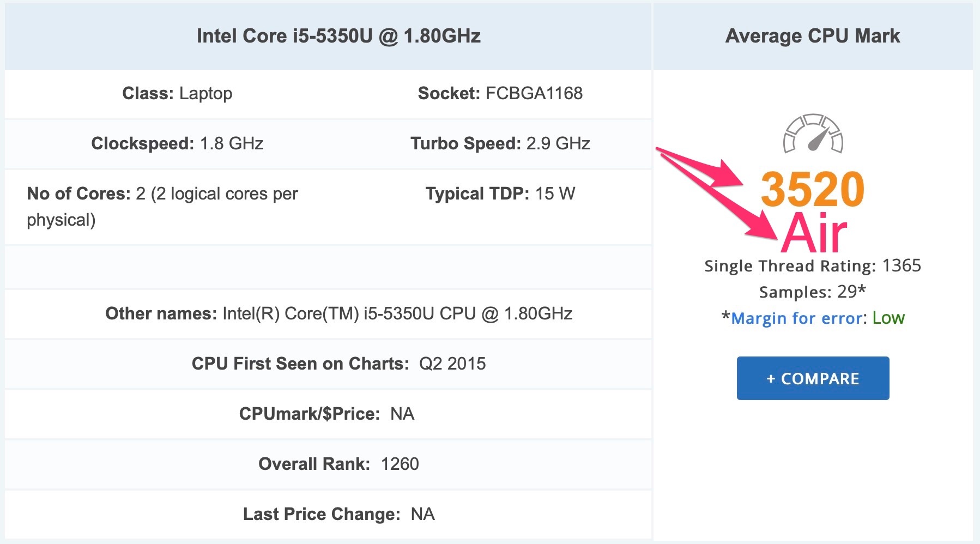Click the Single Thread Rating 1365 text
Screen dimensions: 980x544
click(x=813, y=265)
